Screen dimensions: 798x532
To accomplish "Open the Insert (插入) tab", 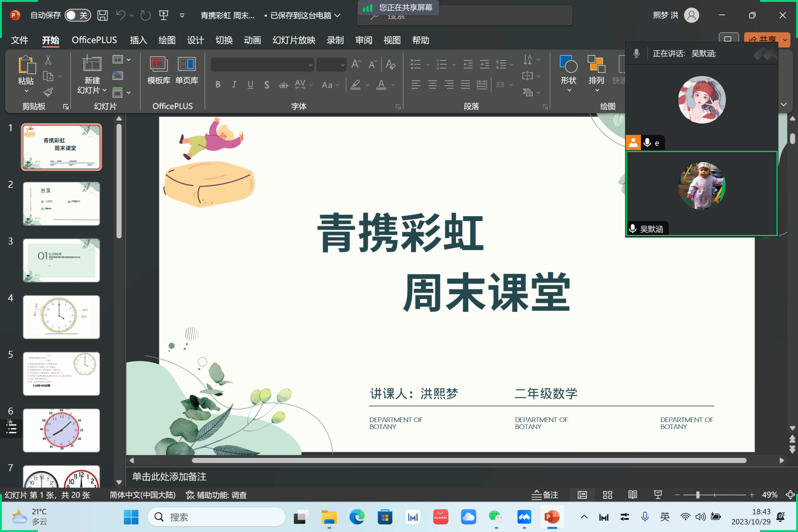I will (138, 40).
